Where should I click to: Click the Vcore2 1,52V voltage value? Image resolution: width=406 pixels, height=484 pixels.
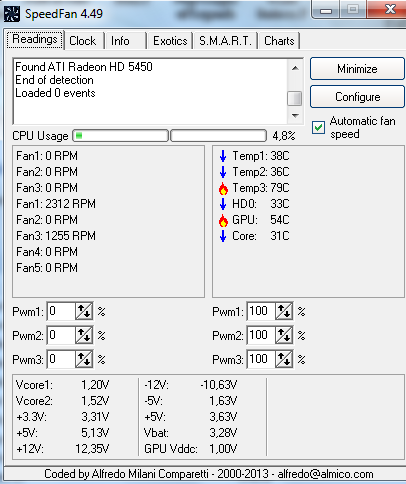point(95,401)
